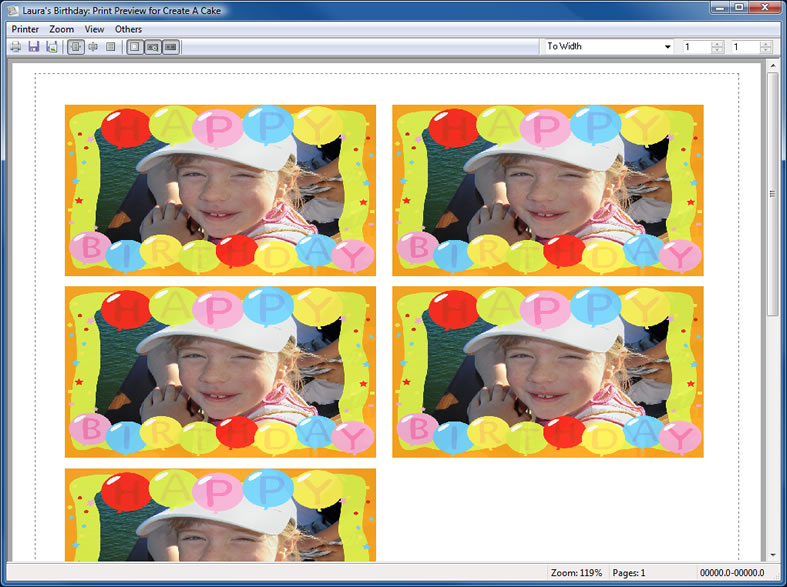The width and height of the screenshot is (787, 587).
Task: Open the Printer menu
Action: [25, 29]
